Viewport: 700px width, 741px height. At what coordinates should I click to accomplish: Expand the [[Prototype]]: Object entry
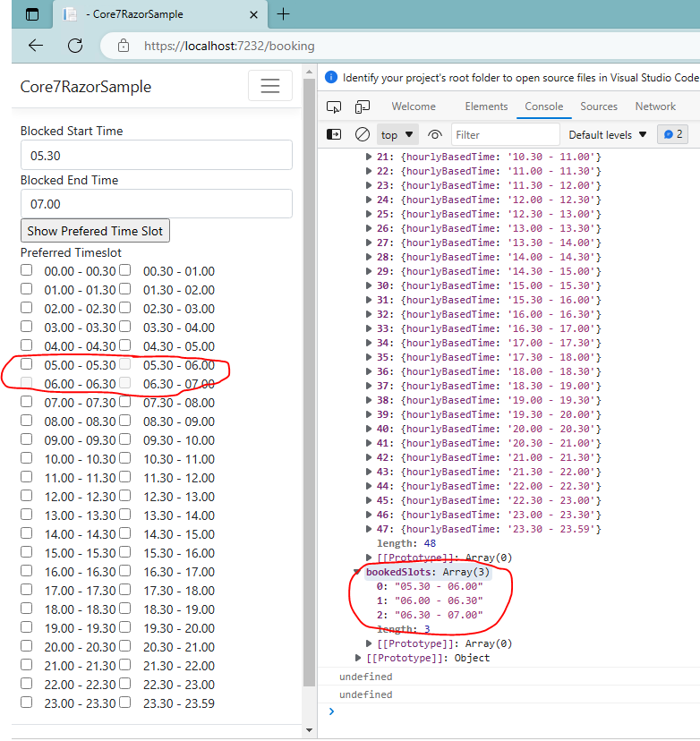tap(358, 658)
